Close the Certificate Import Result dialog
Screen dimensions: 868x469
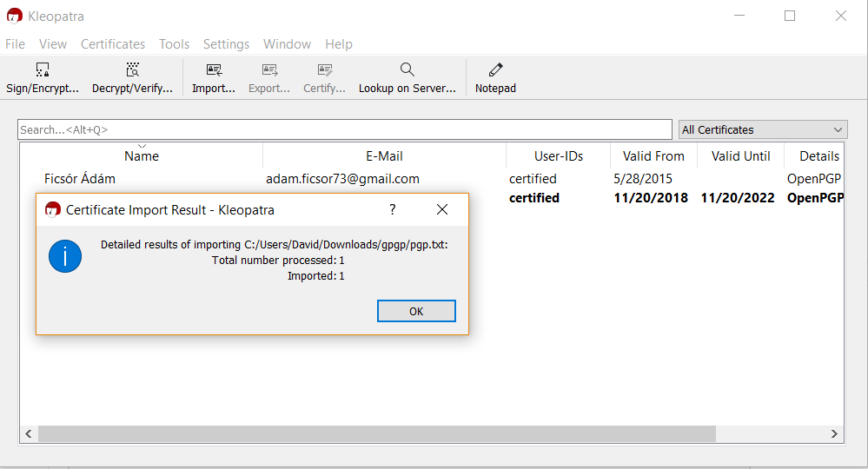click(442, 209)
